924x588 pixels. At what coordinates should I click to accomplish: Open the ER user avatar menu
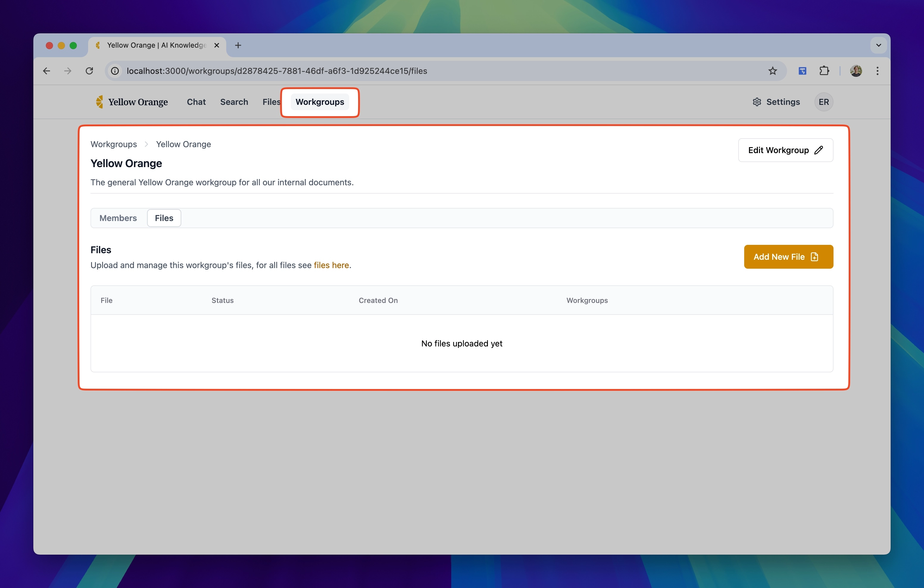click(823, 102)
